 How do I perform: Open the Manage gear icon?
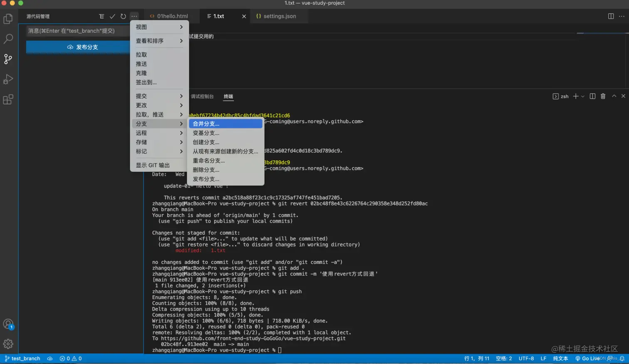point(8,344)
